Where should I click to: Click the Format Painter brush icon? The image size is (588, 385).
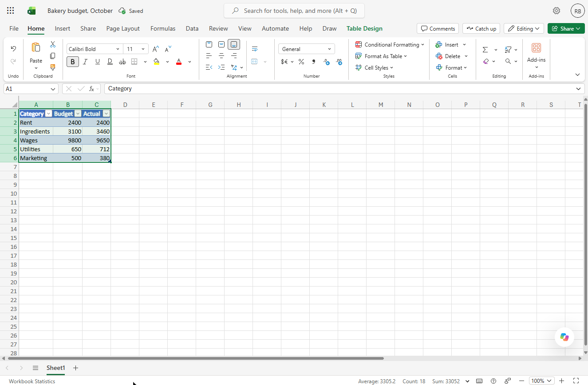click(x=53, y=67)
